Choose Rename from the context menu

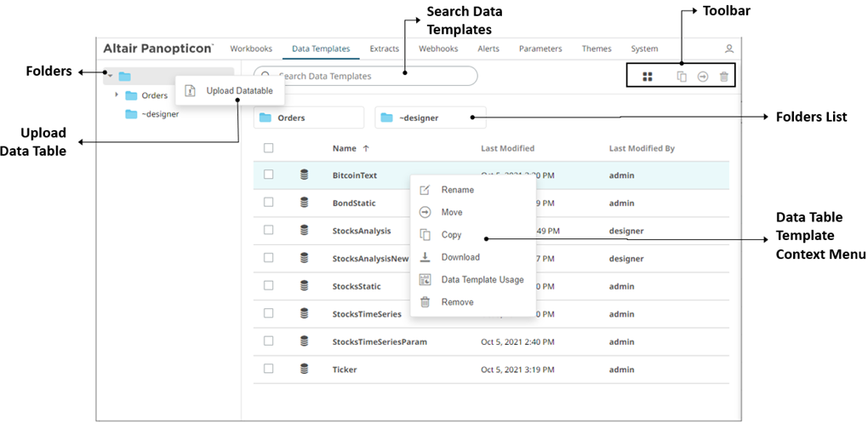[x=457, y=190]
